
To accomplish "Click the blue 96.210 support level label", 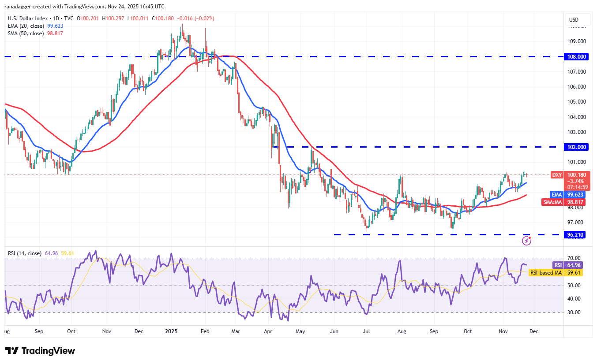I will 575,234.
